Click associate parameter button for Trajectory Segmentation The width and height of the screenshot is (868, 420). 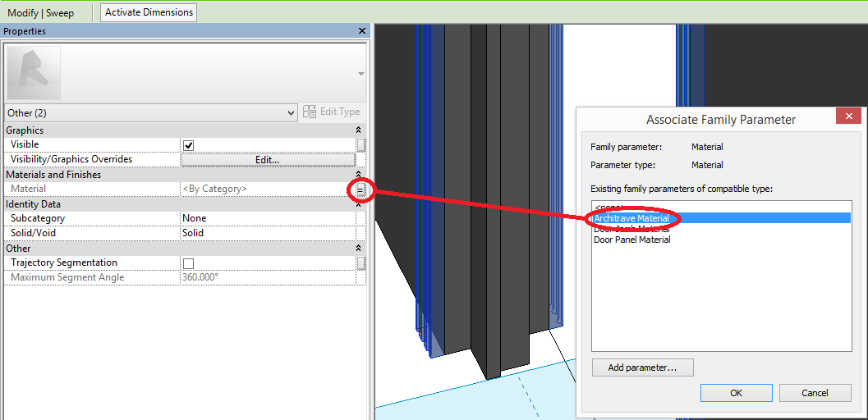click(361, 263)
